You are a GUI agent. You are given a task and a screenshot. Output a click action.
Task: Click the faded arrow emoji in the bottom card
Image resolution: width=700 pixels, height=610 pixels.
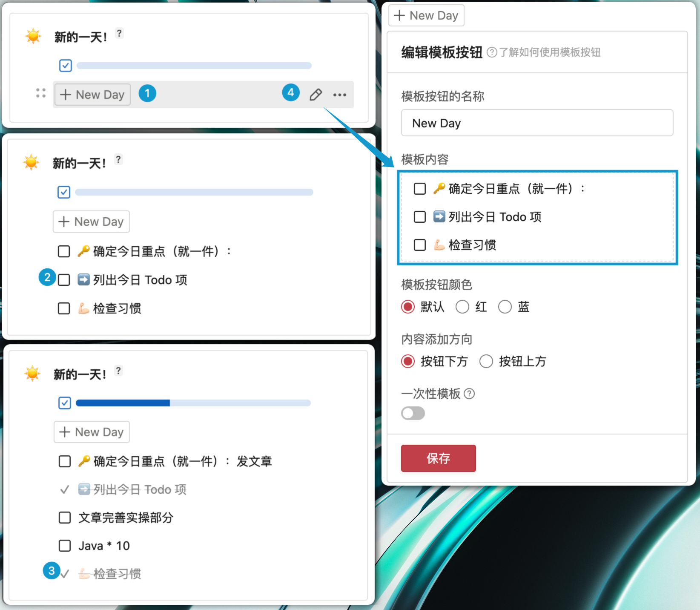click(x=84, y=489)
